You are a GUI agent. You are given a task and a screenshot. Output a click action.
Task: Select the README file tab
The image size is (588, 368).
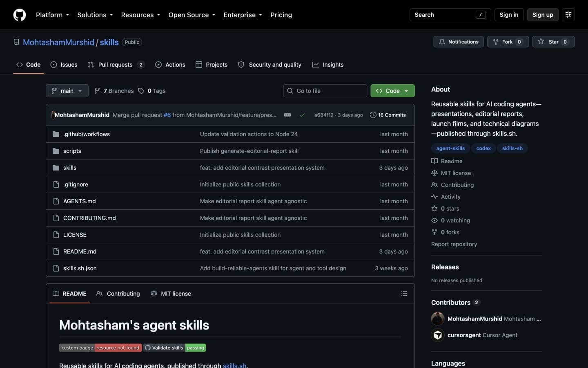point(69,294)
